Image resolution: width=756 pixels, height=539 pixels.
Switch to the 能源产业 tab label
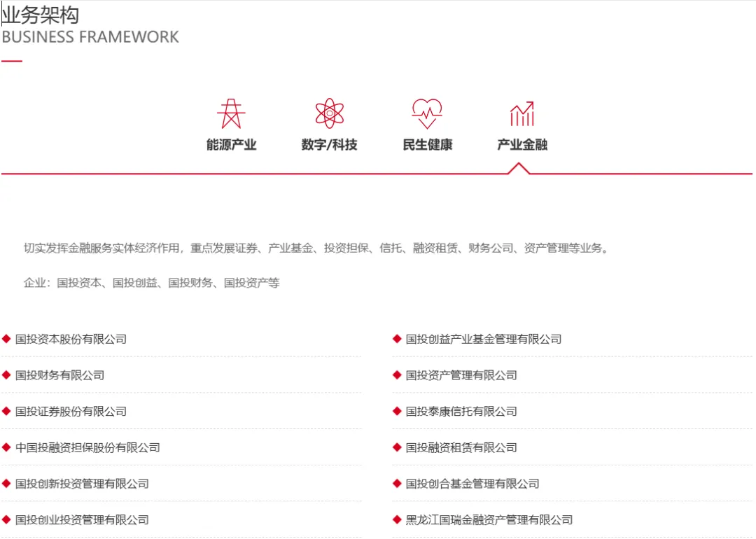[232, 145]
